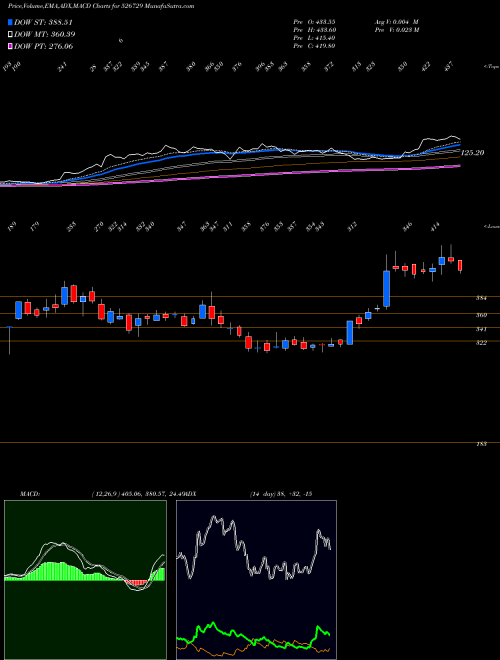Click the 'Pre O: 433.35' open value
The height and width of the screenshot is (660, 500).
pos(314,22)
